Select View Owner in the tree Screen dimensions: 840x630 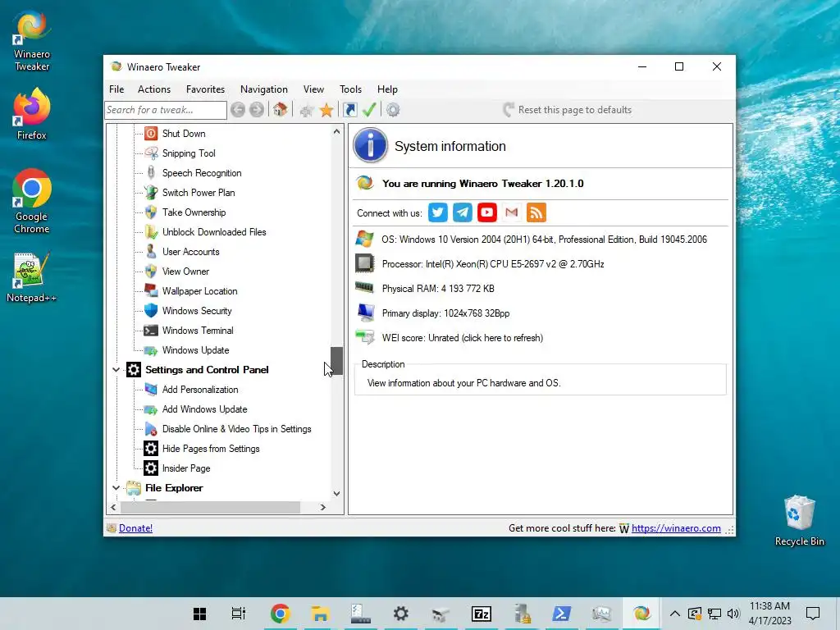point(185,272)
